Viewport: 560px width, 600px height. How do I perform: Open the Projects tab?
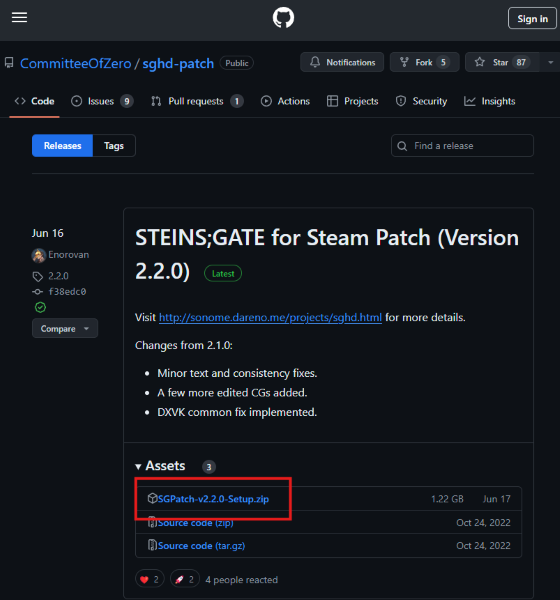pos(353,101)
